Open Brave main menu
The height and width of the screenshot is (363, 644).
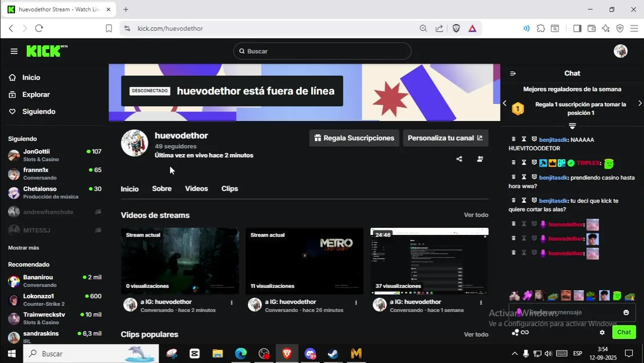(x=634, y=28)
